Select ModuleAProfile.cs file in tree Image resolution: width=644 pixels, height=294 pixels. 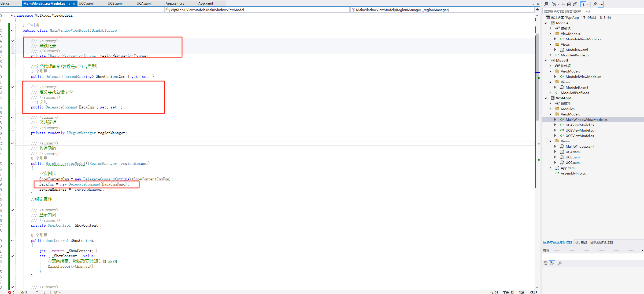pos(575,55)
